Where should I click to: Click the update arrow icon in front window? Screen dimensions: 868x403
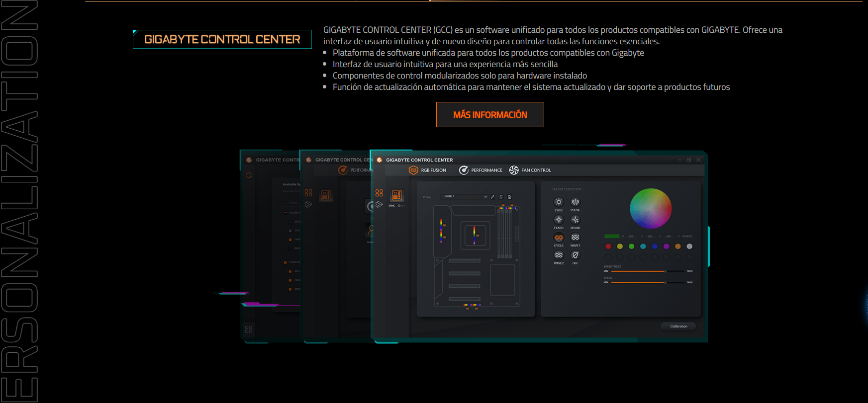(x=379, y=204)
